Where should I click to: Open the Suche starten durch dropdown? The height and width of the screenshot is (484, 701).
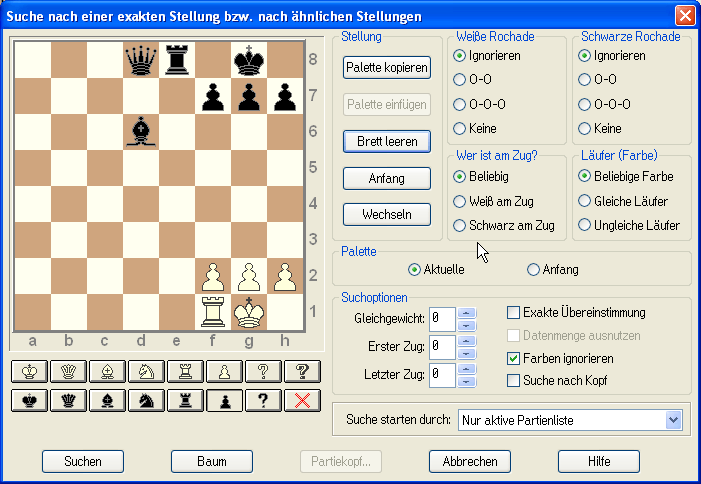(673, 420)
